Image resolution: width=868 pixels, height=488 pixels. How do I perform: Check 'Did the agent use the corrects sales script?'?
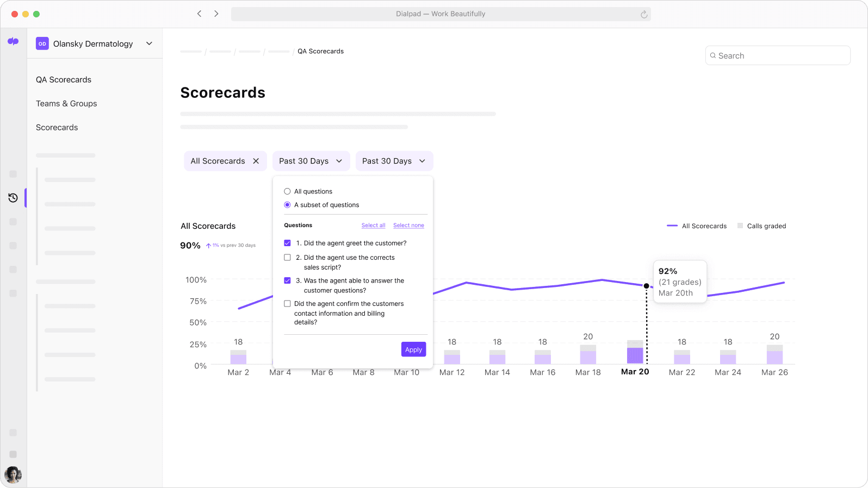pos(287,258)
